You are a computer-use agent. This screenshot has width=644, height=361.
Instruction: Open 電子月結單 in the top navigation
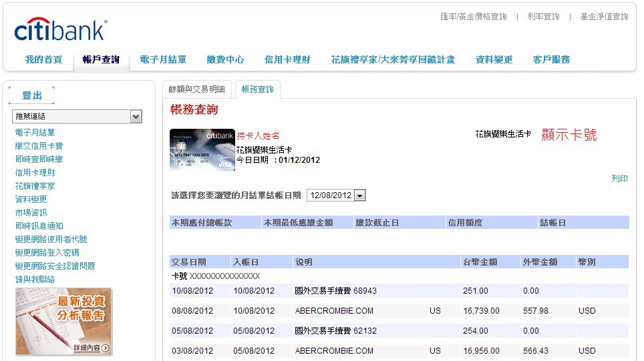tap(163, 59)
